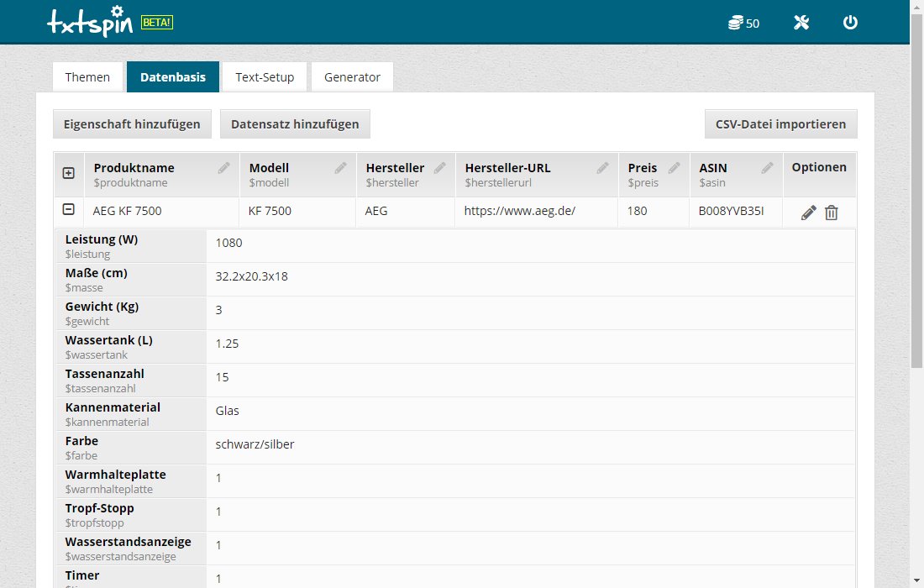Viewport: 924px width, 588px height.
Task: Collapse the AEG KF 7500 row details
Action: (x=69, y=210)
